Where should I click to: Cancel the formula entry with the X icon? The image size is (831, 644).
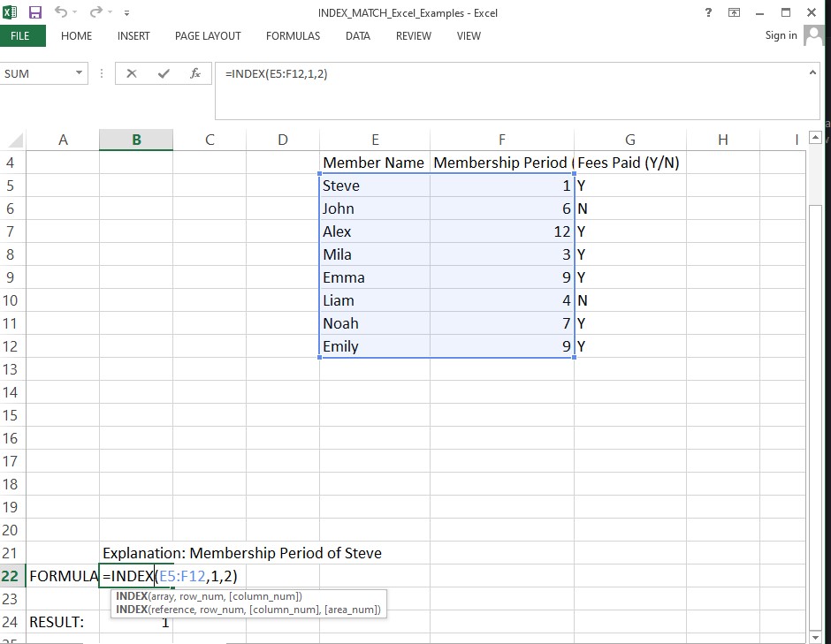pyautogui.click(x=132, y=74)
